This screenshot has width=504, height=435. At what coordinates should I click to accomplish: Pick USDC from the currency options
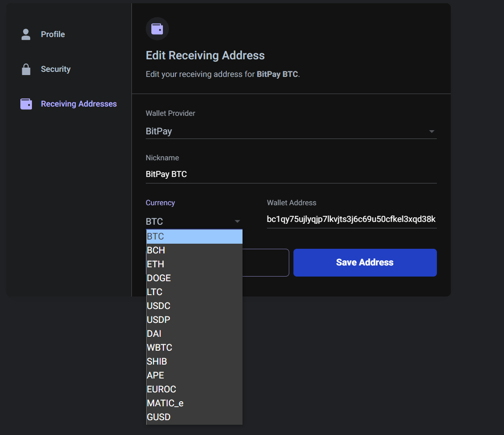click(x=194, y=306)
